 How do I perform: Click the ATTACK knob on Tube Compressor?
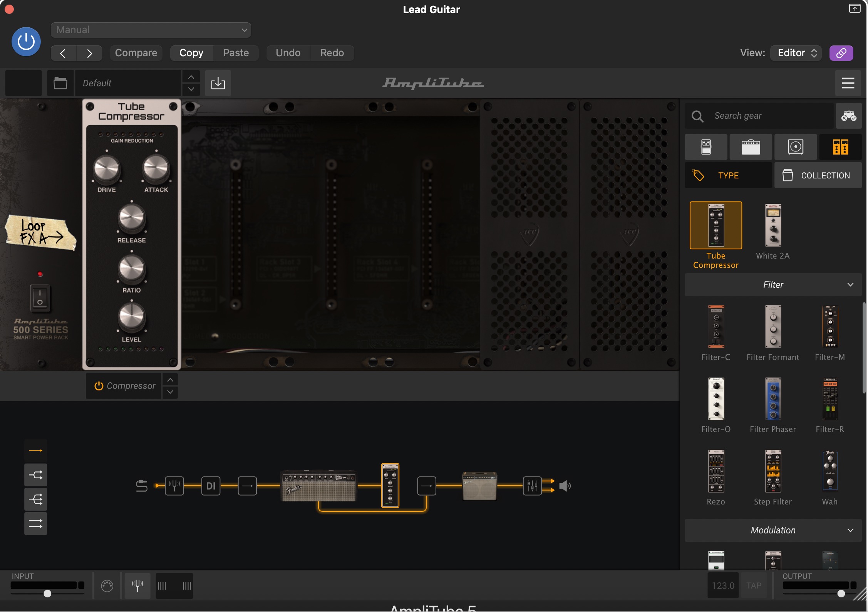click(156, 169)
